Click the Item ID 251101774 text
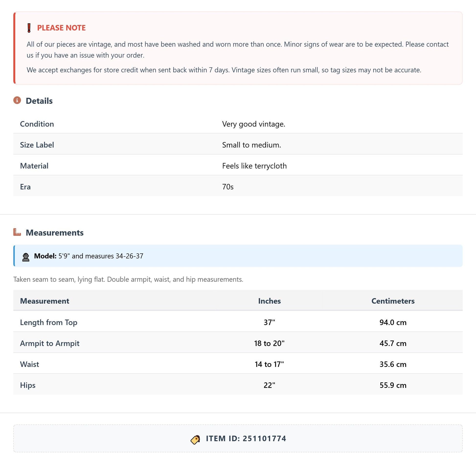This screenshot has width=476, height=464. click(246, 439)
